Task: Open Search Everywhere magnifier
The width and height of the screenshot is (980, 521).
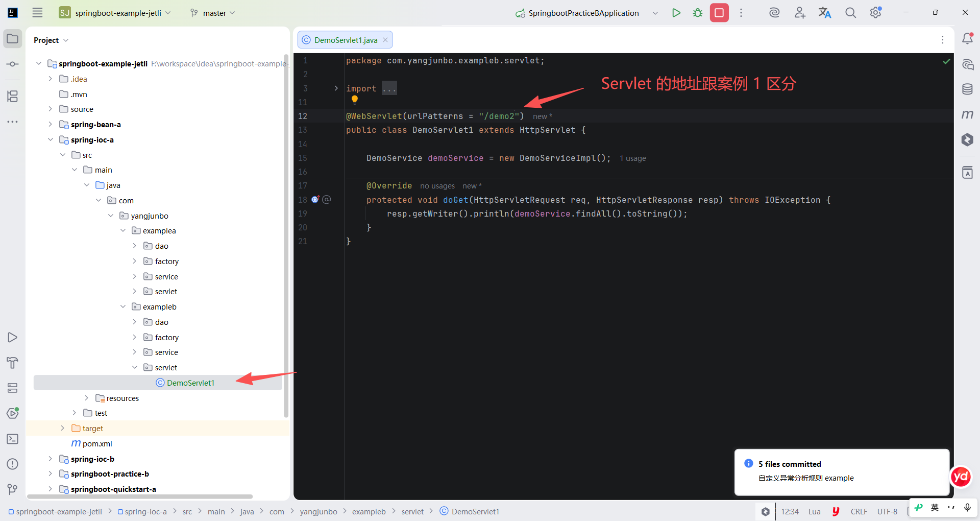Action: tap(850, 13)
